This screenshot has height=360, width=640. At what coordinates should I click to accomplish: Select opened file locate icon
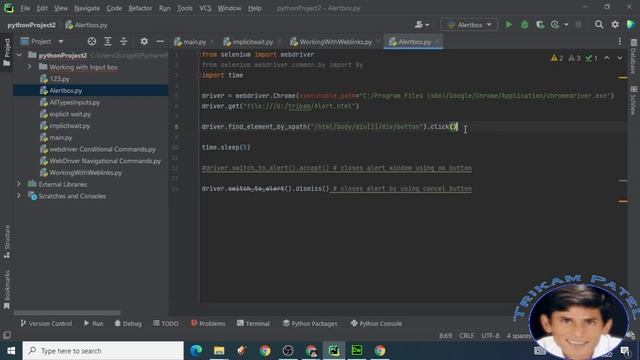coord(92,41)
